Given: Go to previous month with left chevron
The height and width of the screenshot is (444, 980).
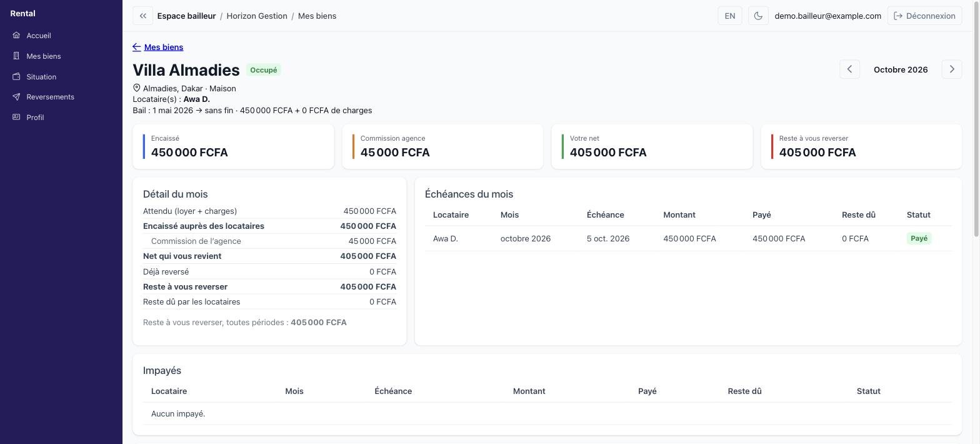Looking at the screenshot, I should tap(849, 69).
